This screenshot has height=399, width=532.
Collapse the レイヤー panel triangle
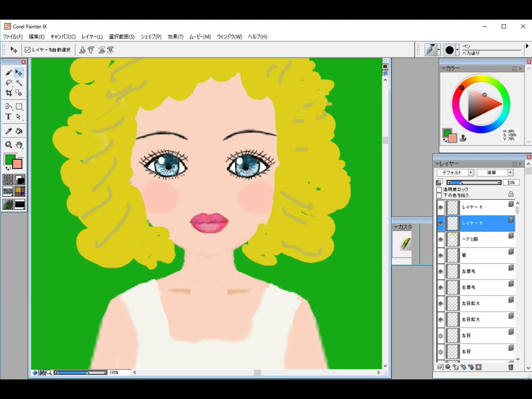[x=437, y=164]
